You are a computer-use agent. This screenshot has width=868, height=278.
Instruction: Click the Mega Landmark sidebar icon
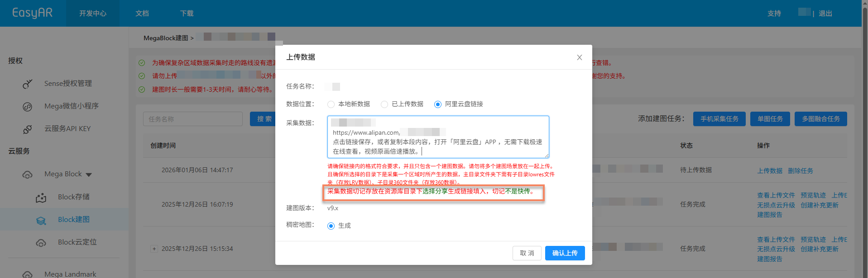point(28,274)
